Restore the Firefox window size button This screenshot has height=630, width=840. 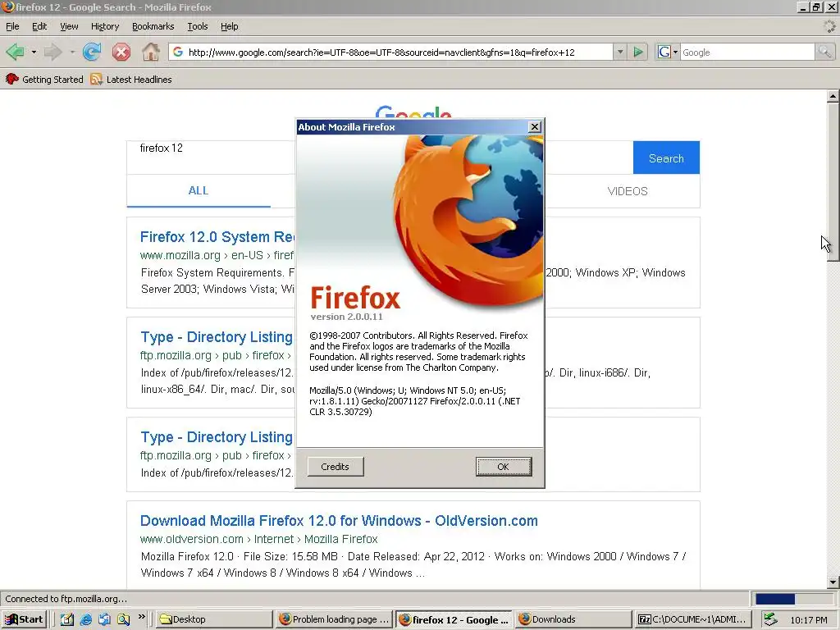pyautogui.click(x=816, y=7)
